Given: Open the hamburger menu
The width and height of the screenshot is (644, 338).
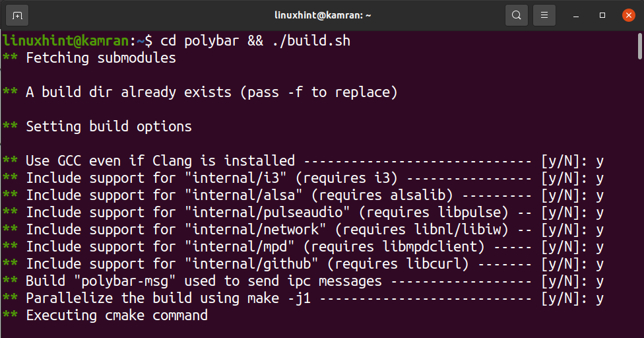Looking at the screenshot, I should (x=544, y=15).
